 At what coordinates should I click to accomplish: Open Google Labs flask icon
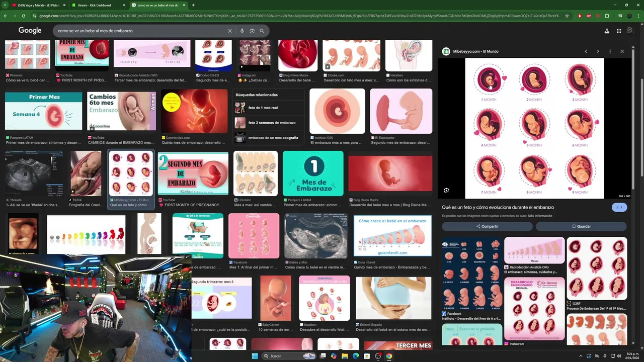607,31
